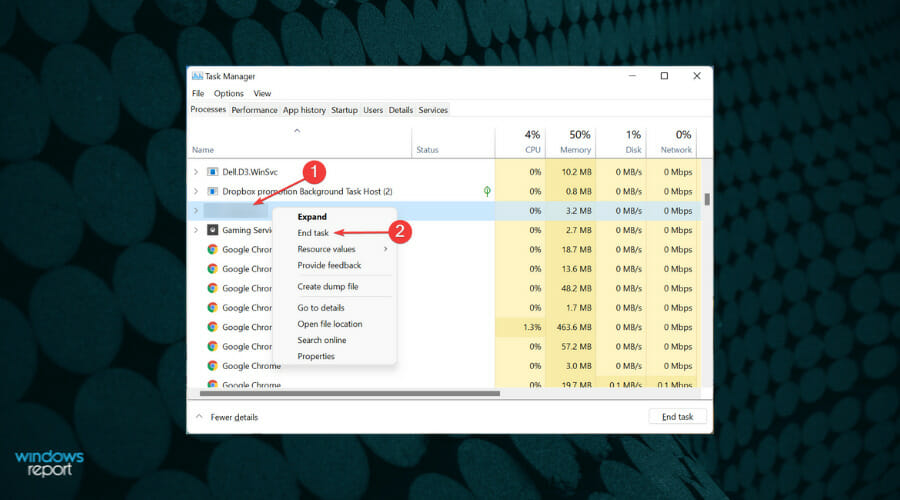Click the End task button at bottom right

(677, 417)
